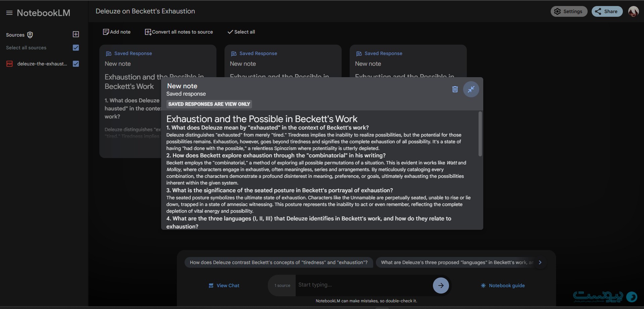Add a new source with plus icon

pos(76,34)
